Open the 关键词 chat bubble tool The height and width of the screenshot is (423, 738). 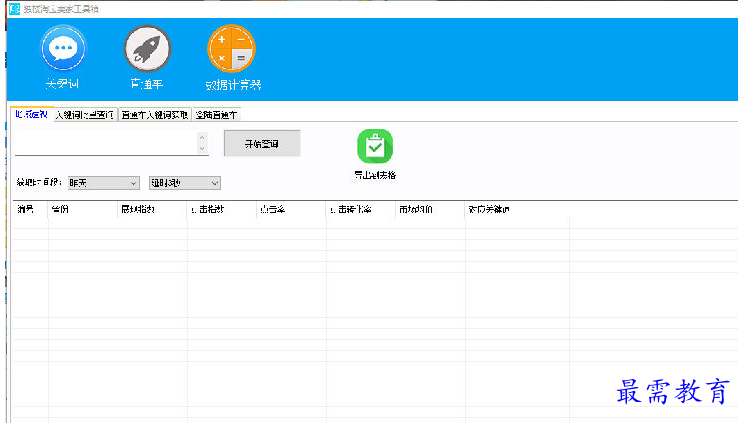62,49
